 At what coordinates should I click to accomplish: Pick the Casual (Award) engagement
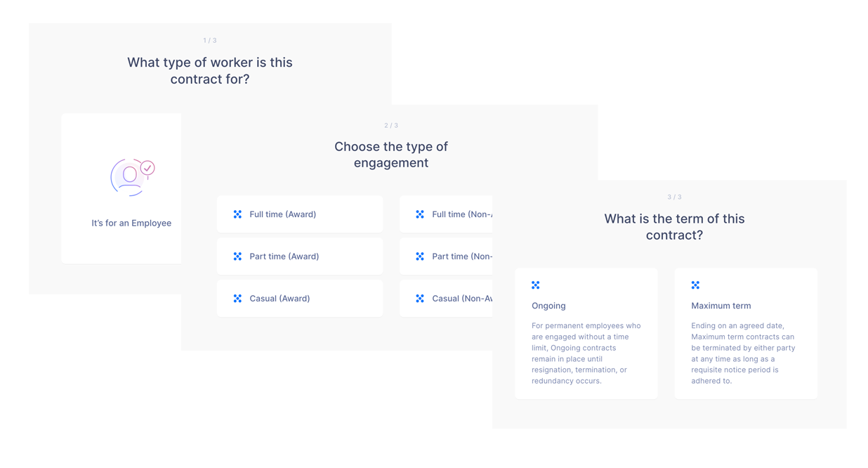300,299
